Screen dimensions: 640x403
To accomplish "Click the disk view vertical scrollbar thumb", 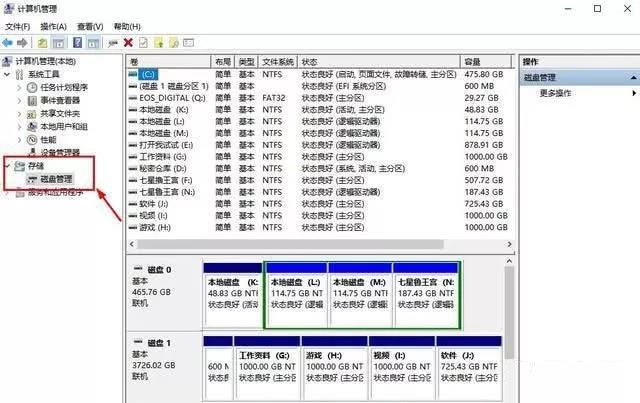I will [x=509, y=312].
